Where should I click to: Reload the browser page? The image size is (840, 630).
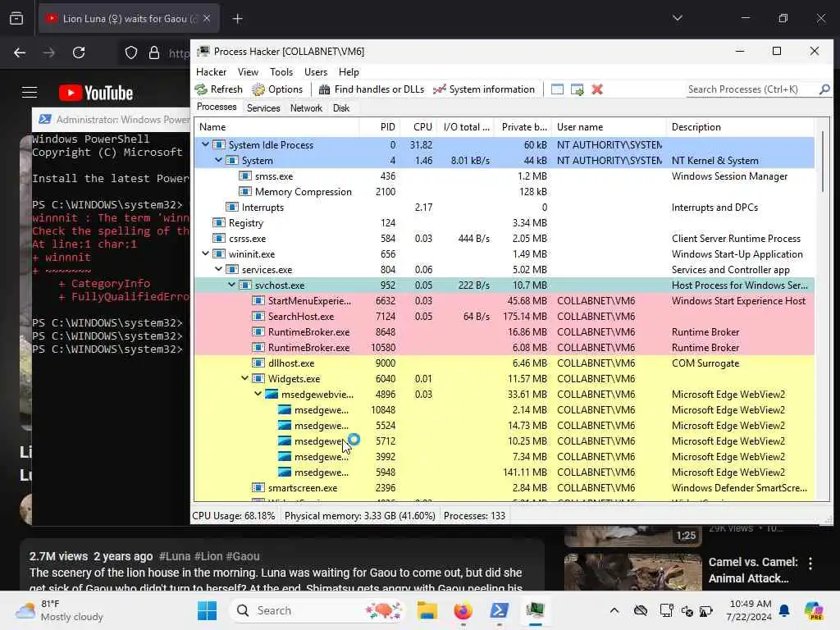tap(79, 52)
